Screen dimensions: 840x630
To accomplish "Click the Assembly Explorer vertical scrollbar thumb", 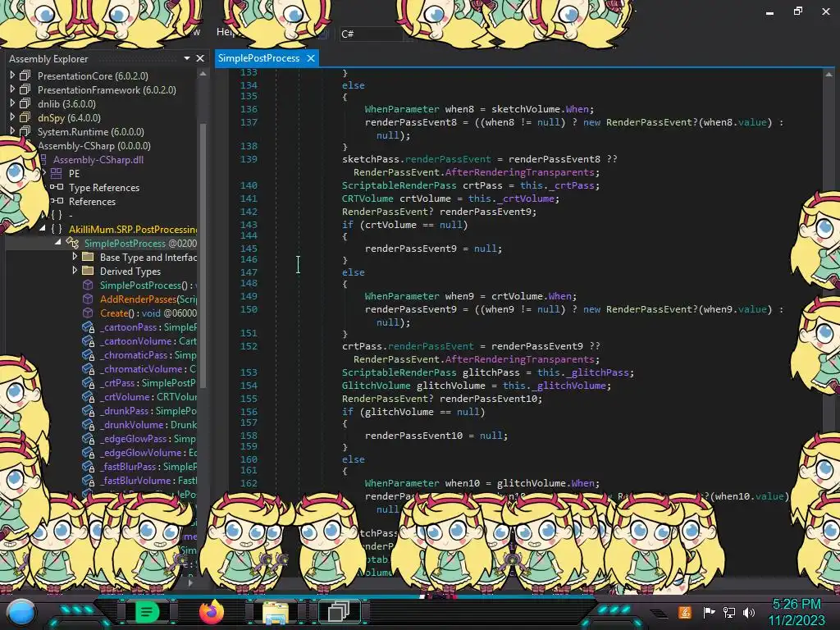I will coord(203,254).
